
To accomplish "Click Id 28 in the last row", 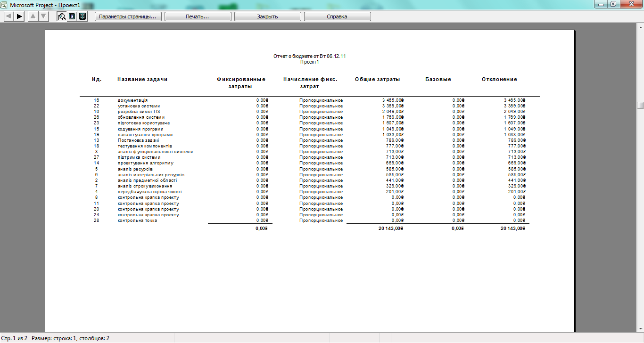I will 97,220.
